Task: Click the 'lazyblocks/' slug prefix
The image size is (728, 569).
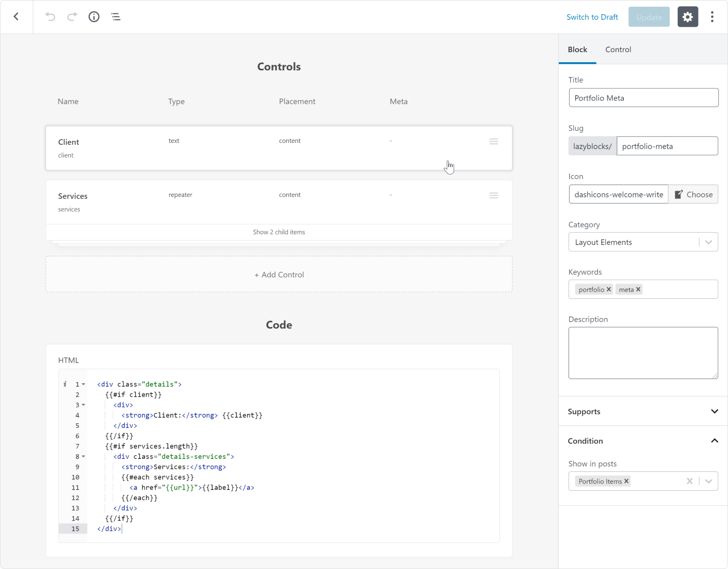Action: [x=592, y=146]
